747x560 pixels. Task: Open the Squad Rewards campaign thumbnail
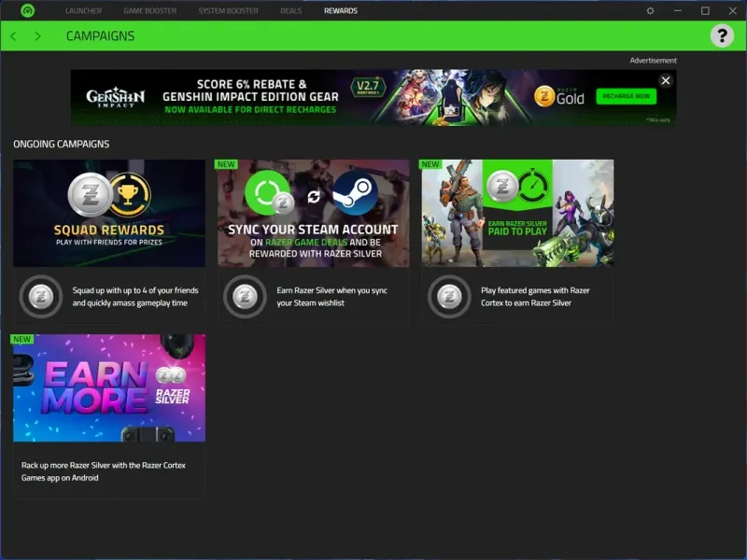pos(109,213)
